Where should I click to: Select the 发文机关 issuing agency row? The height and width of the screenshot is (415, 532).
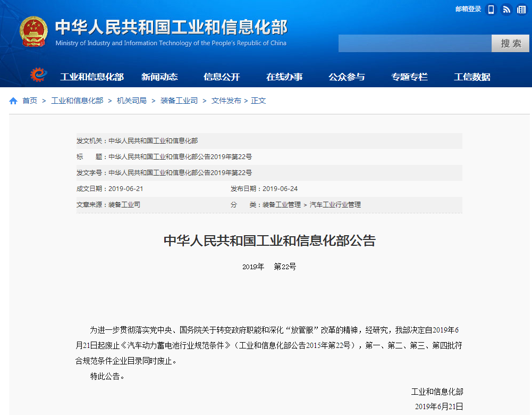pos(269,141)
